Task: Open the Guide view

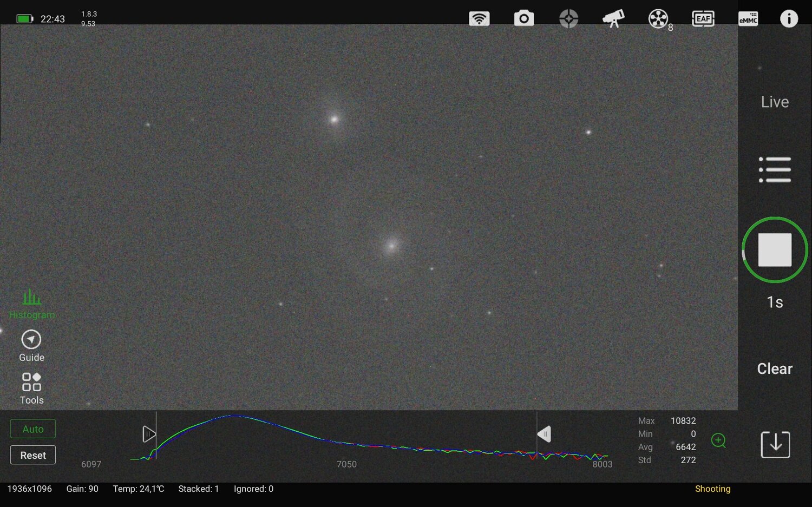Action: [31, 345]
